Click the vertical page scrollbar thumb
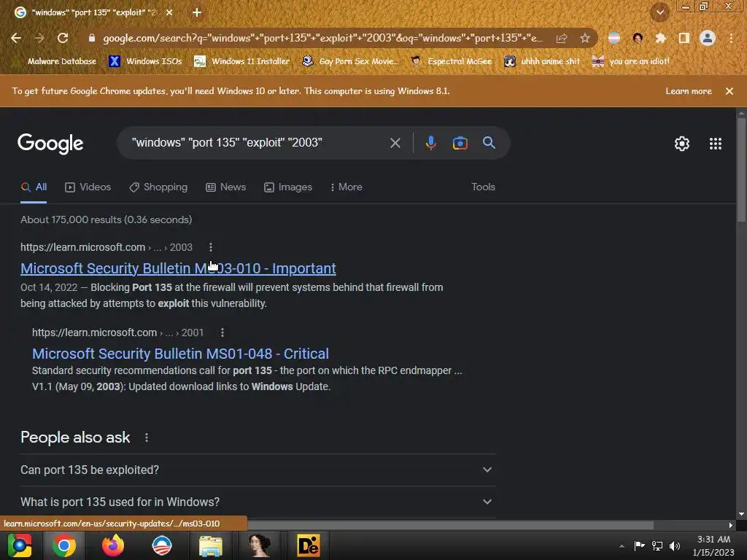 click(741, 169)
